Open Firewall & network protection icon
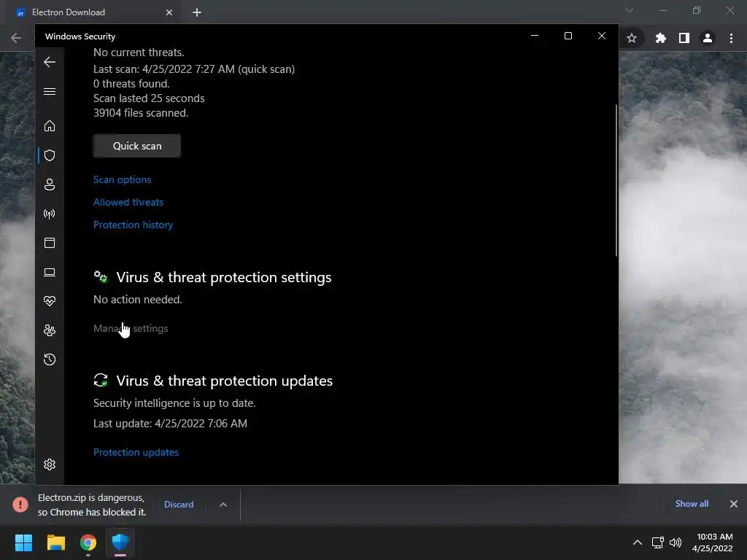This screenshot has height=560, width=747. tap(50, 214)
